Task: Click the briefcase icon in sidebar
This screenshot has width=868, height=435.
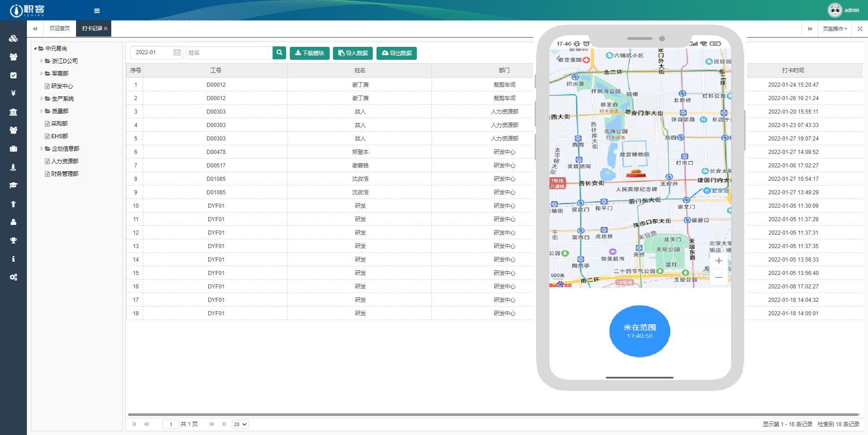Action: point(13,149)
